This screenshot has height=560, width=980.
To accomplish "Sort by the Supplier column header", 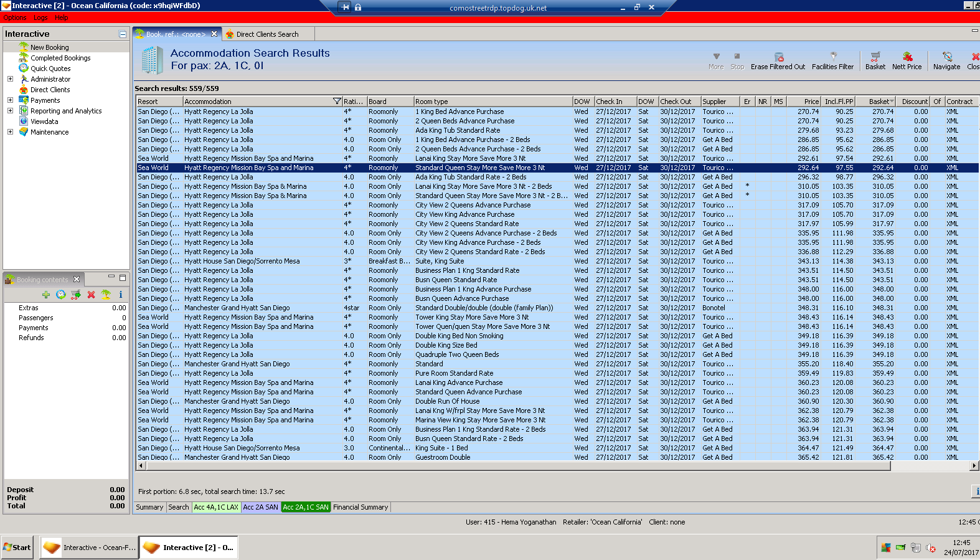I will (x=720, y=101).
